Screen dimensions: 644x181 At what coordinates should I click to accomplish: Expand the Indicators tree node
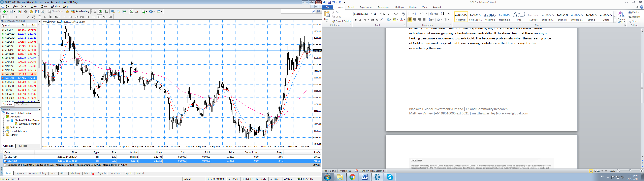pos(4,128)
